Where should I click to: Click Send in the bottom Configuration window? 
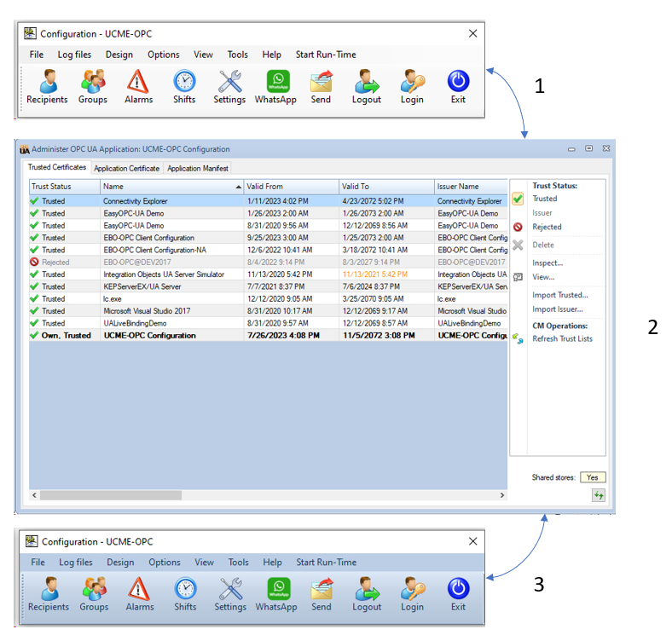(x=322, y=594)
